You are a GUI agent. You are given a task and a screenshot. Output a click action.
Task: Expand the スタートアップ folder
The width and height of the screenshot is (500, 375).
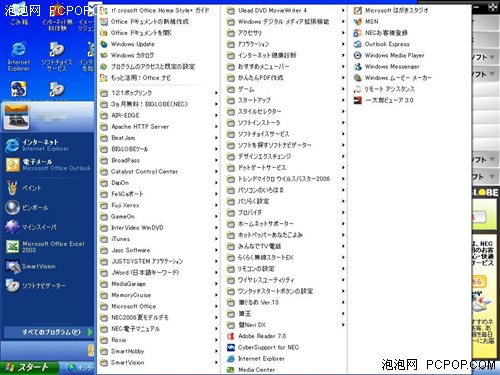coord(286,100)
